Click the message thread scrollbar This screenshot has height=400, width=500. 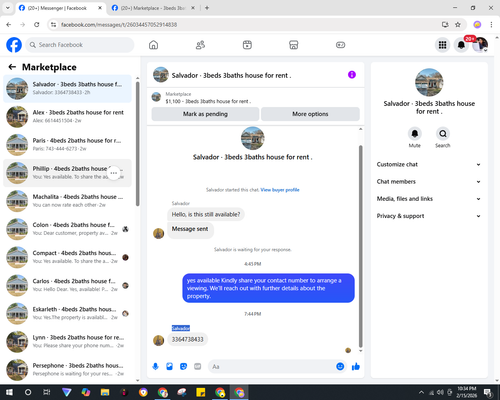(x=360, y=247)
